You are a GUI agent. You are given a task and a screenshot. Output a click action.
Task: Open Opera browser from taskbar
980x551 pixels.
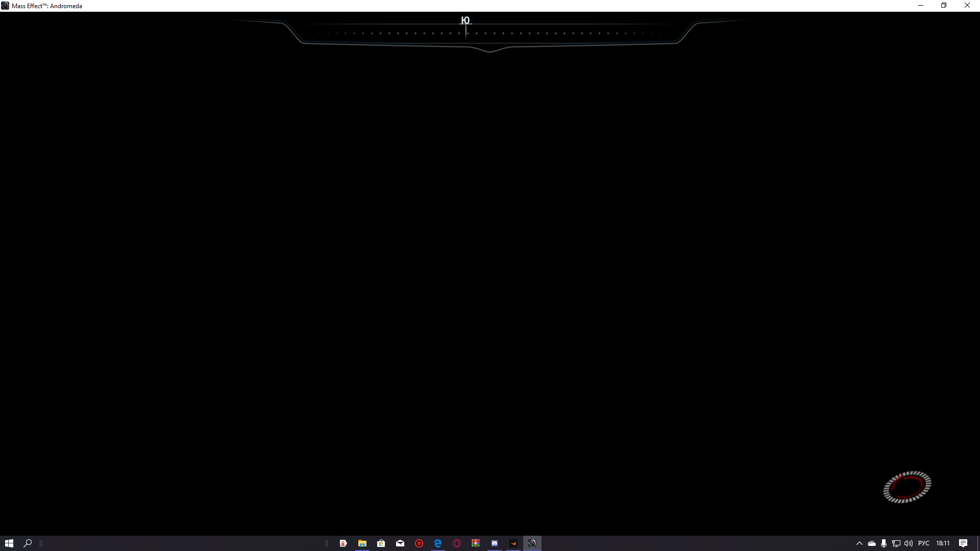[457, 543]
